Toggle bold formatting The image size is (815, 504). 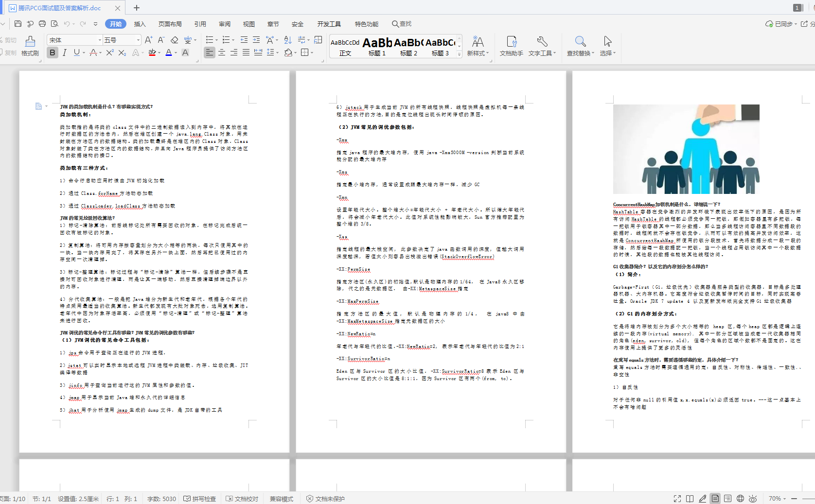coord(53,52)
